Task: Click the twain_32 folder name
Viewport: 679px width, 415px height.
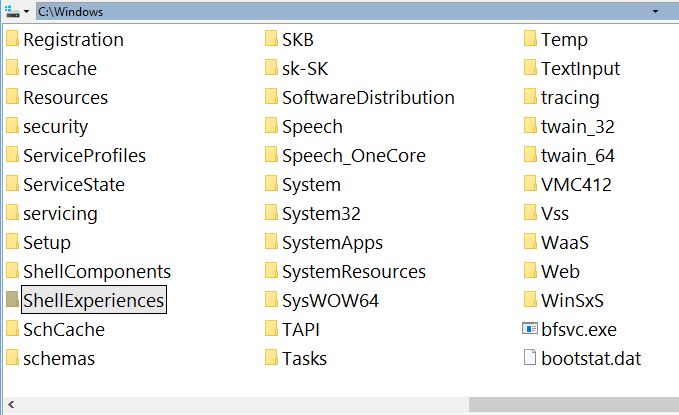Action: click(x=578, y=127)
